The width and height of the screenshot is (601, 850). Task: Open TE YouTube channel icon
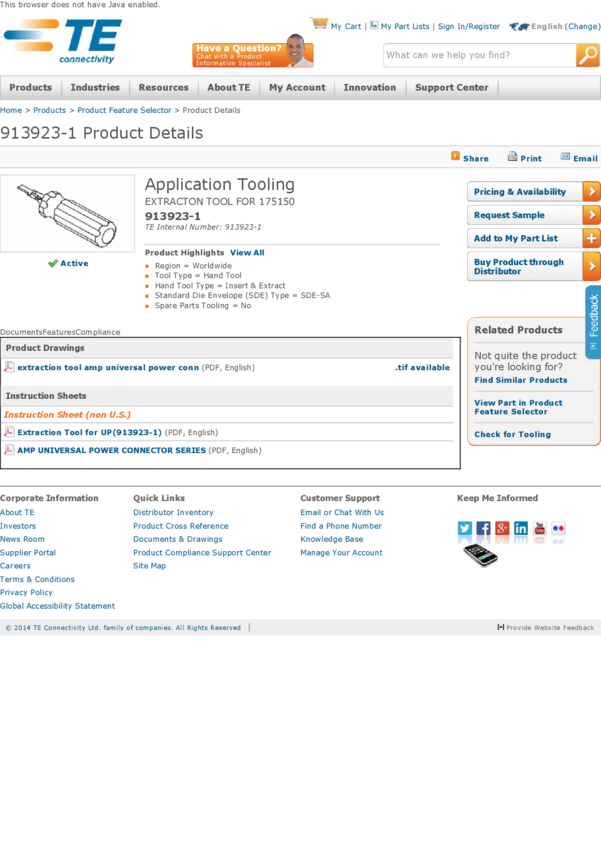click(540, 528)
